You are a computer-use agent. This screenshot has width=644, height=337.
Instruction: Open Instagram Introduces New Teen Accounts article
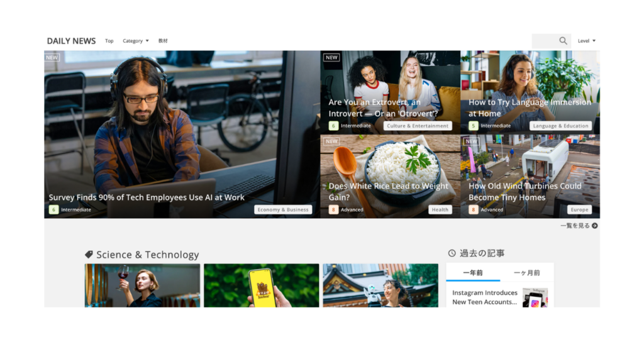coord(485,297)
